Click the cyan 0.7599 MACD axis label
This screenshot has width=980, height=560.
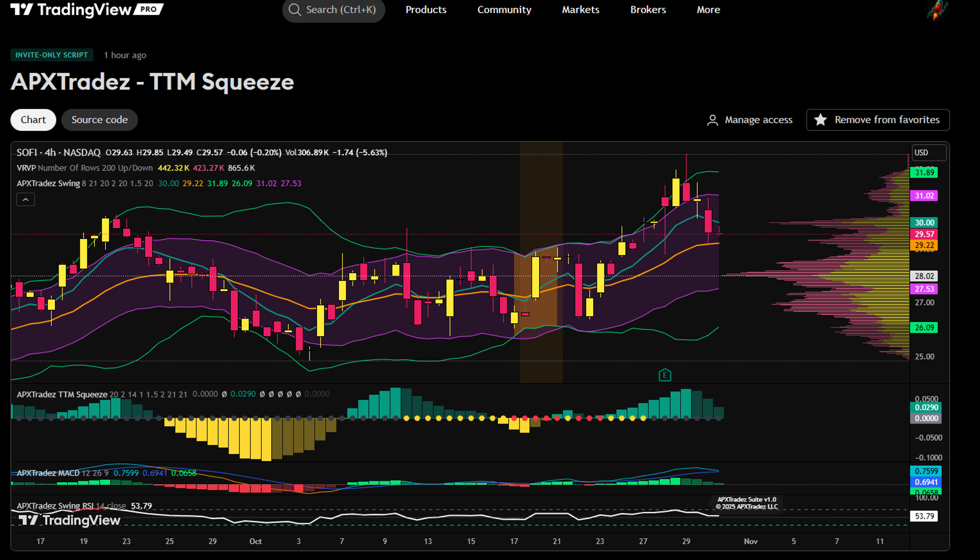[926, 471]
